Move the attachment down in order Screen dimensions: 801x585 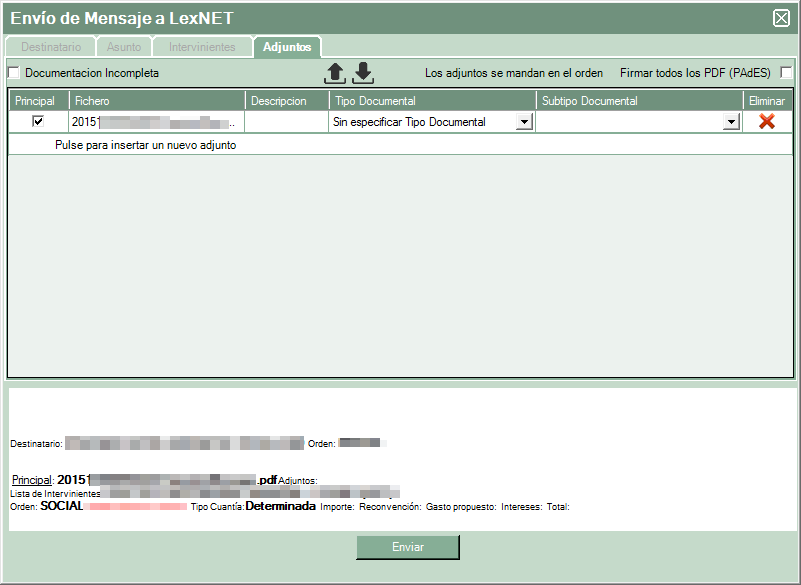pyautogui.click(x=363, y=74)
